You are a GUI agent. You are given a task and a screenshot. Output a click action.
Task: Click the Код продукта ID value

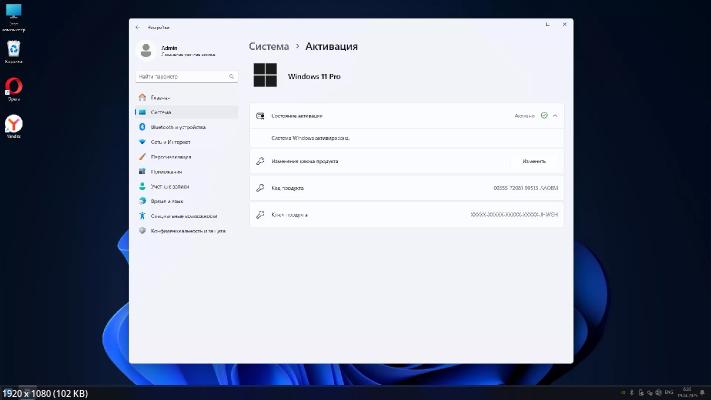526,188
